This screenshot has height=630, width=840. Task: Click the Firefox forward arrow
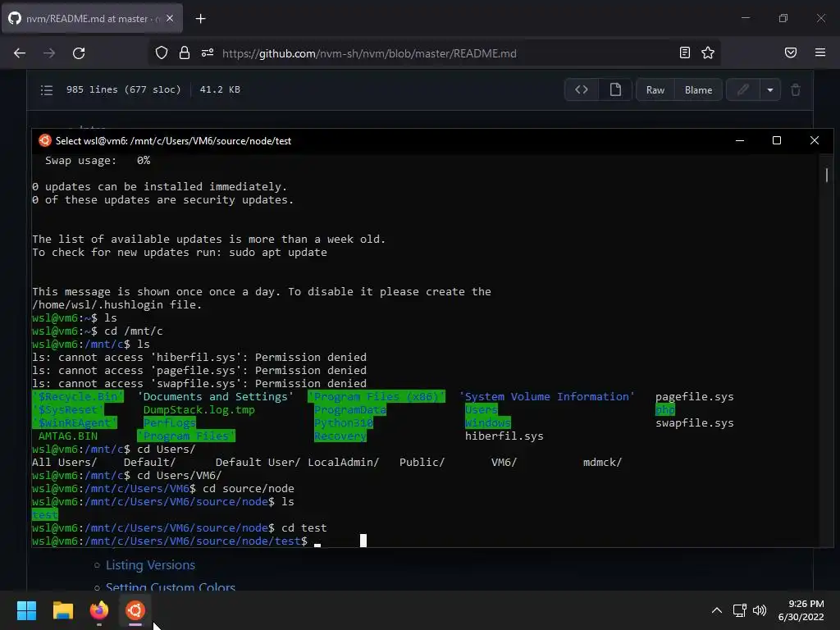[x=49, y=53]
